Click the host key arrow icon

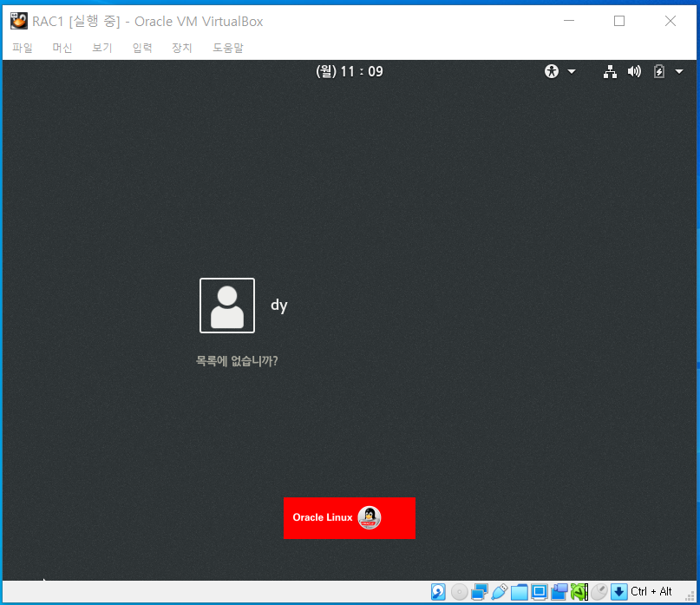pyautogui.click(x=618, y=592)
